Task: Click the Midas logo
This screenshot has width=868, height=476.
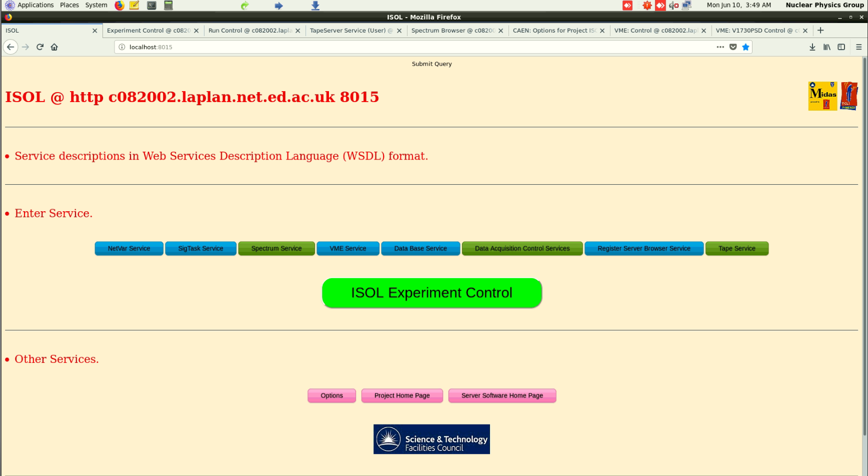Action: click(x=822, y=96)
